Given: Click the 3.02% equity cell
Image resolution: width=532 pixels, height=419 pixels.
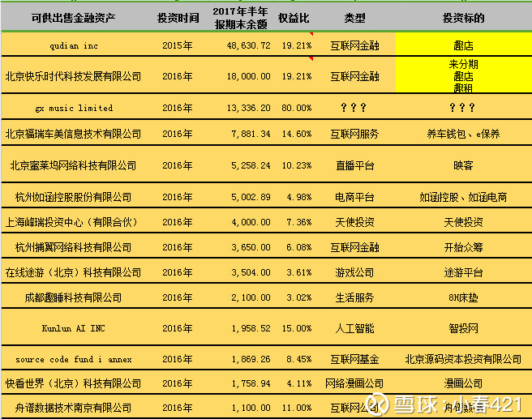Looking at the screenshot, I should (298, 297).
